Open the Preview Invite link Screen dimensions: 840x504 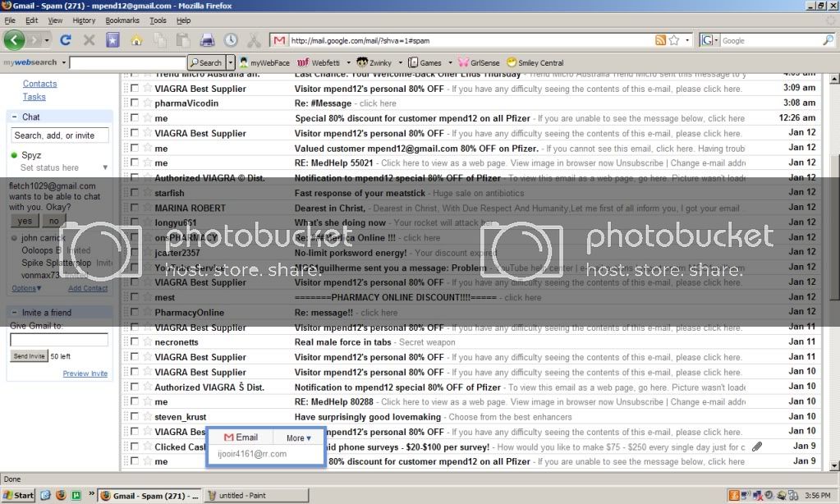[85, 373]
